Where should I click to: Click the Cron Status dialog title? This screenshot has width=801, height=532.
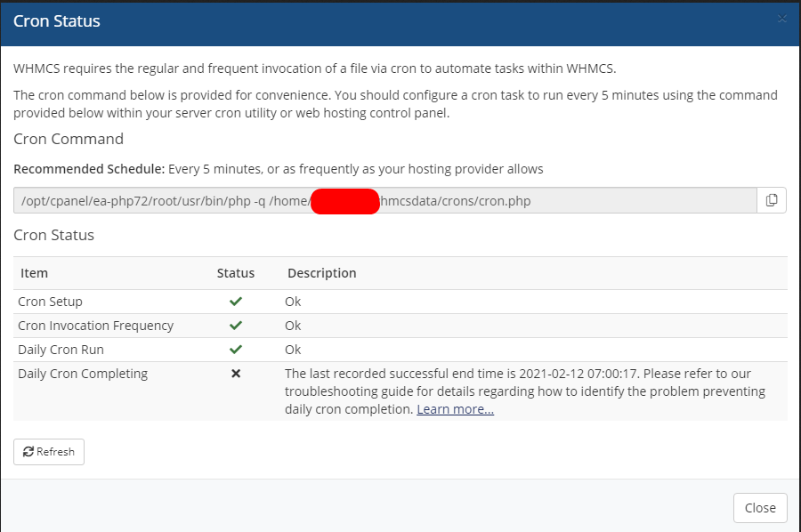(x=57, y=20)
